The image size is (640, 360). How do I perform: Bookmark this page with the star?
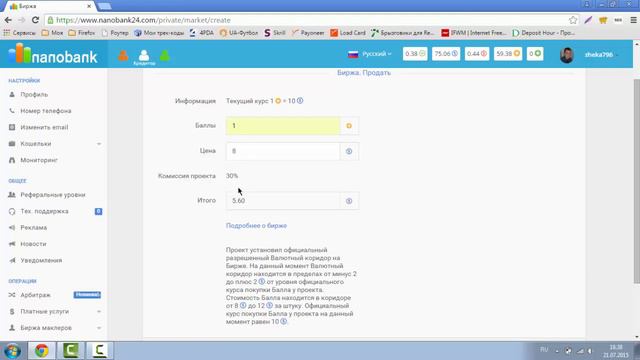pyautogui.click(x=573, y=20)
